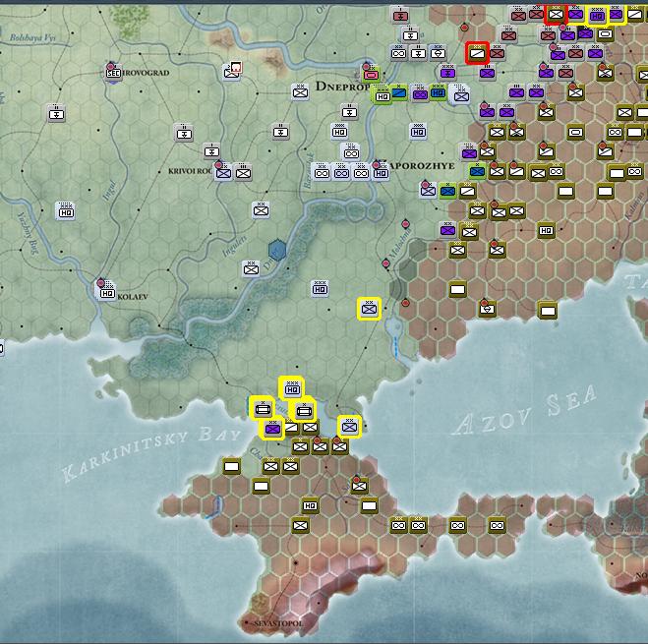The height and width of the screenshot is (644, 648).
Task: Select the Soviet unit with the heart symbol near the coast
Action: (x=488, y=309)
